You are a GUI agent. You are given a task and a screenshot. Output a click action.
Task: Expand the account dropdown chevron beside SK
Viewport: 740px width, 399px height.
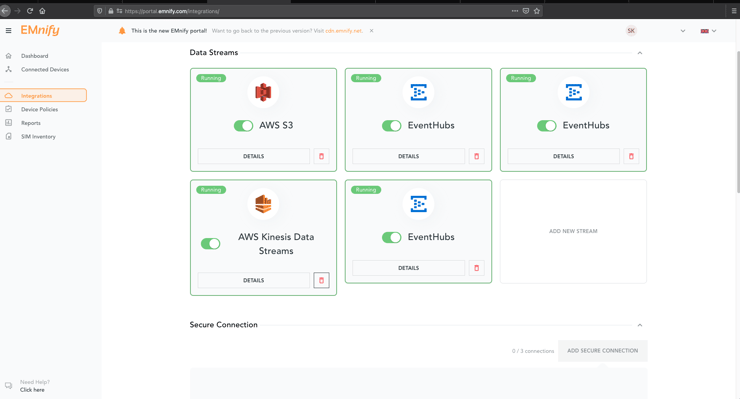[682, 31]
